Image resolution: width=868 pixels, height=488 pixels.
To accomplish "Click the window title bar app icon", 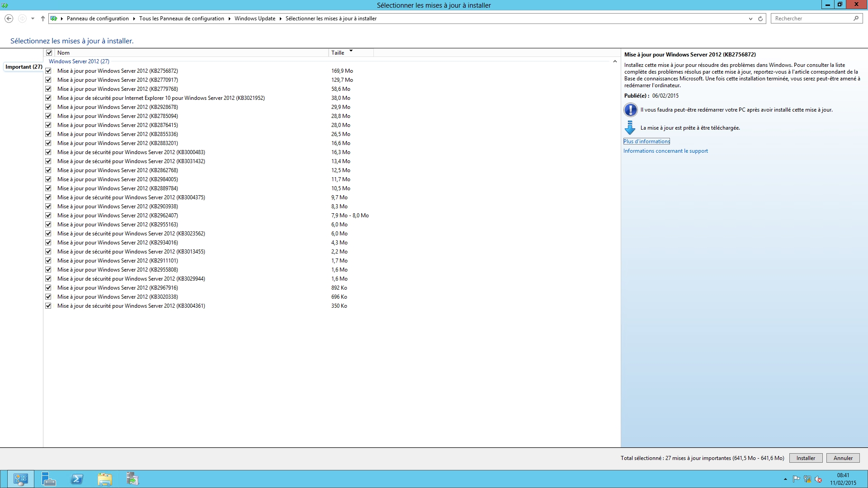I will [5, 5].
